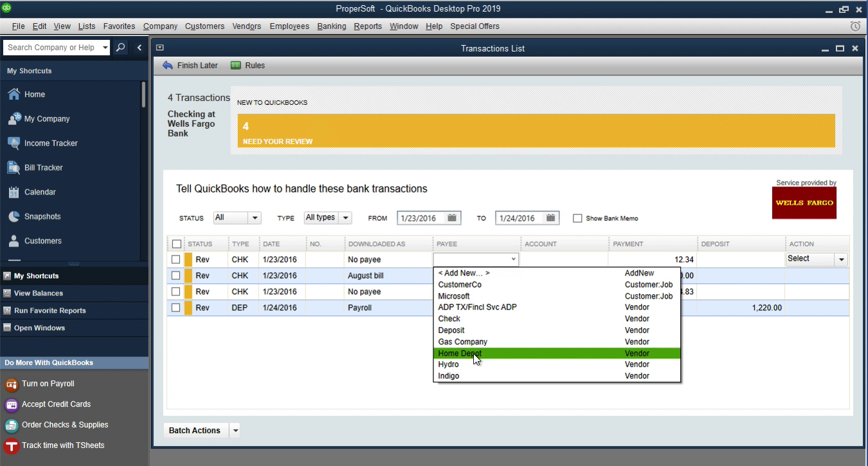Click the Wells Fargo logo

(804, 203)
